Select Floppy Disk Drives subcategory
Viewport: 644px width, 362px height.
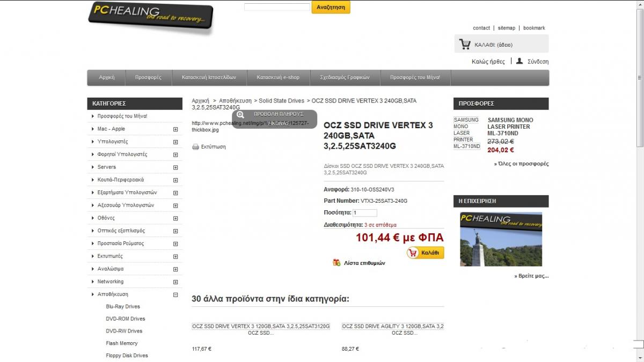[127, 356]
